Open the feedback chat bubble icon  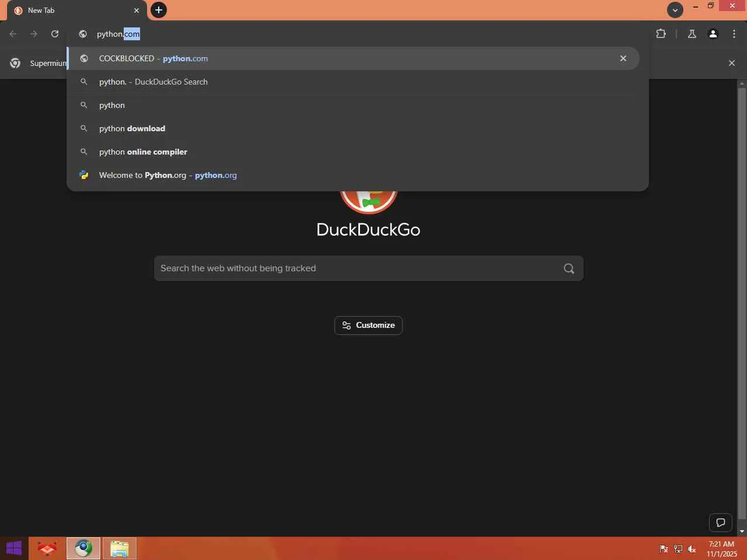[x=721, y=523]
